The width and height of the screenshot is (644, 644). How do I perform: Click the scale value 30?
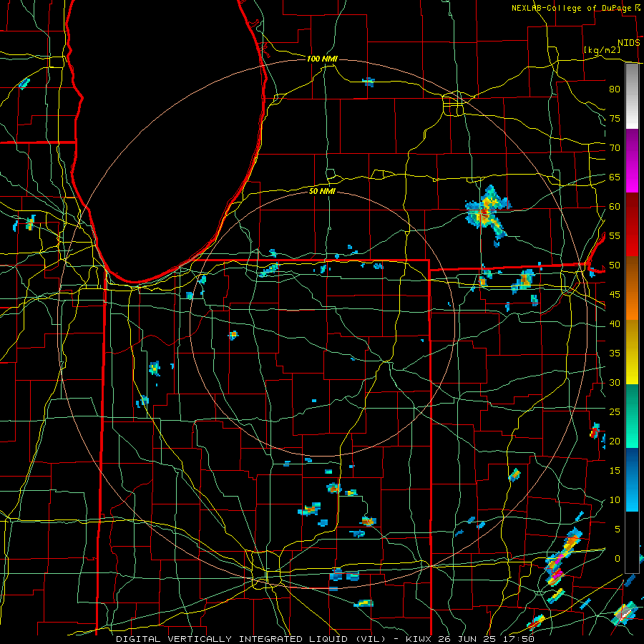coord(615,383)
